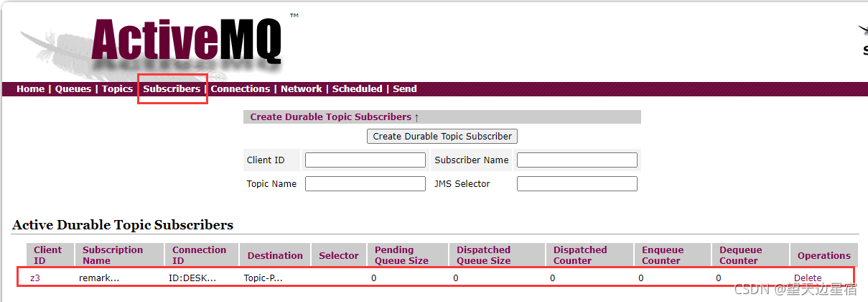Focus the Subscriber Name input field

[577, 160]
